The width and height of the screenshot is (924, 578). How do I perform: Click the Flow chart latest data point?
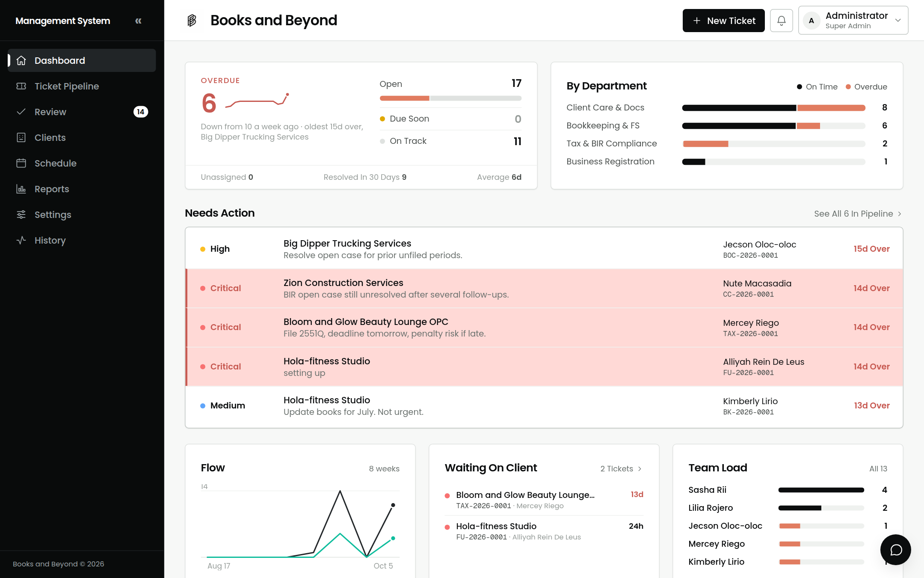coord(393,505)
